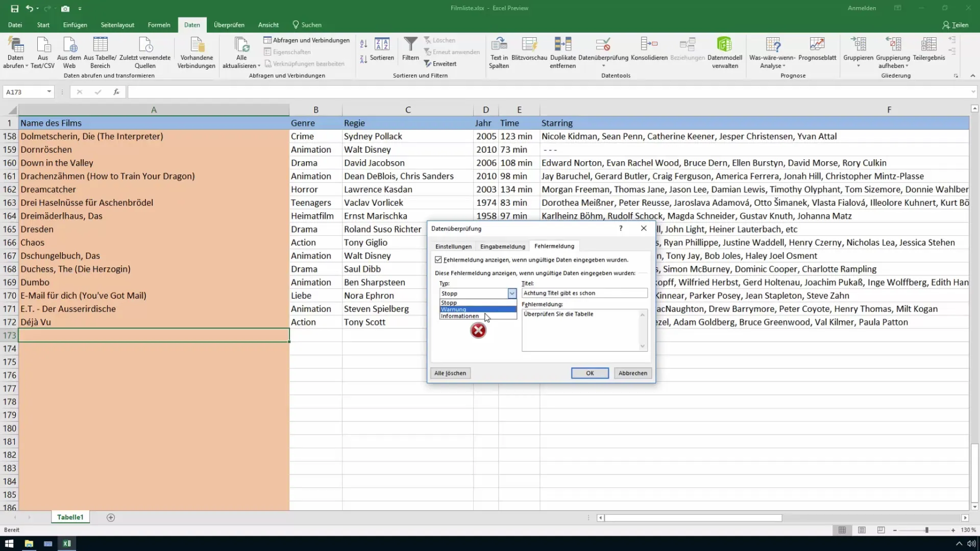The width and height of the screenshot is (980, 551).
Task: Select Informationen option in Typ list
Action: coord(461,316)
